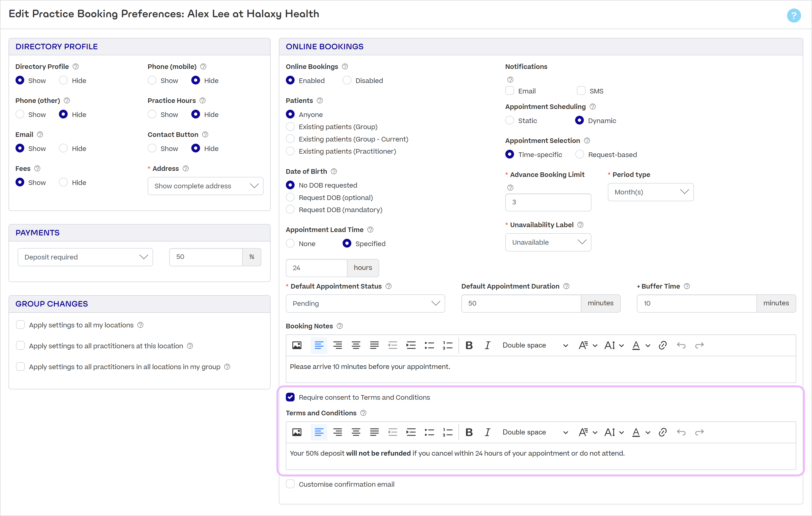
Task: Toggle bold in Terms and Conditions editor
Action: coord(469,432)
